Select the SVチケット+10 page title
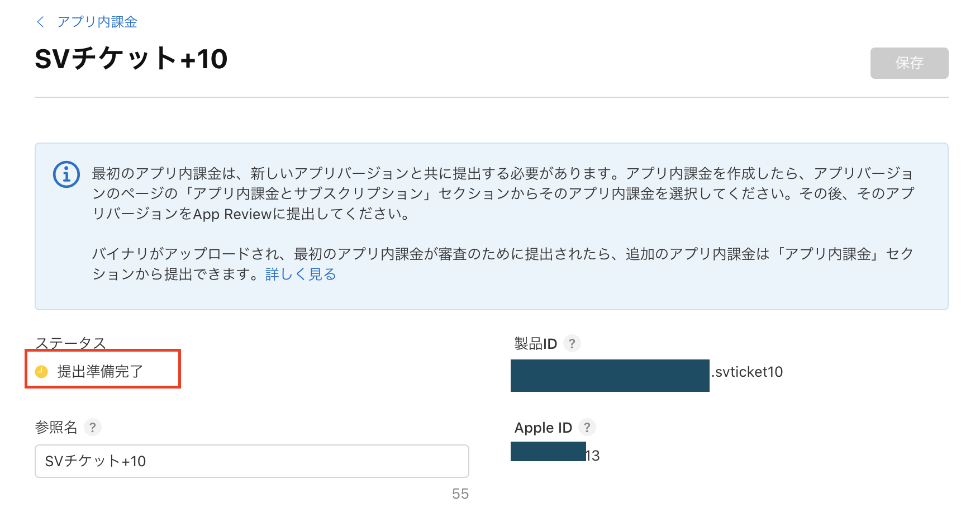 click(x=131, y=59)
